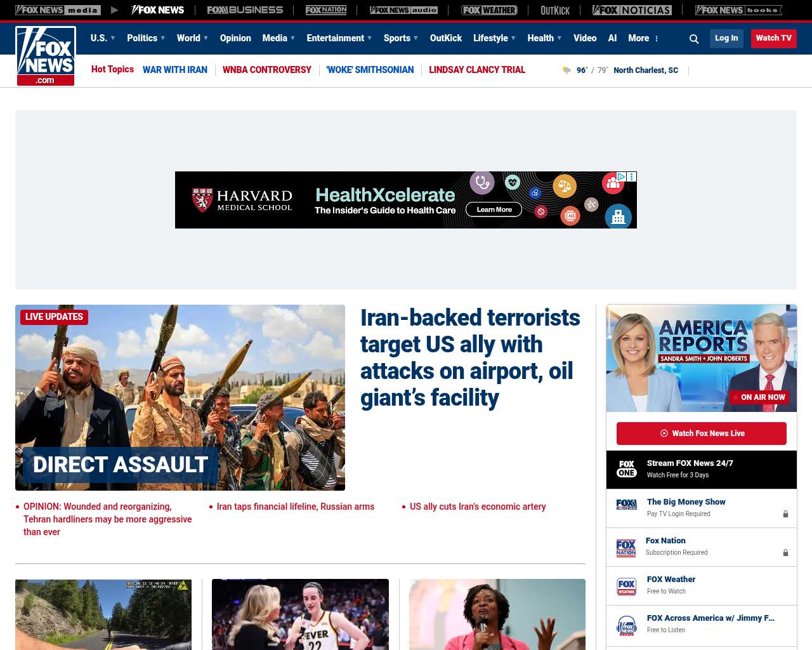Open the mountain road bodycam story thumbnail
The height and width of the screenshot is (650, 812).
click(x=103, y=614)
